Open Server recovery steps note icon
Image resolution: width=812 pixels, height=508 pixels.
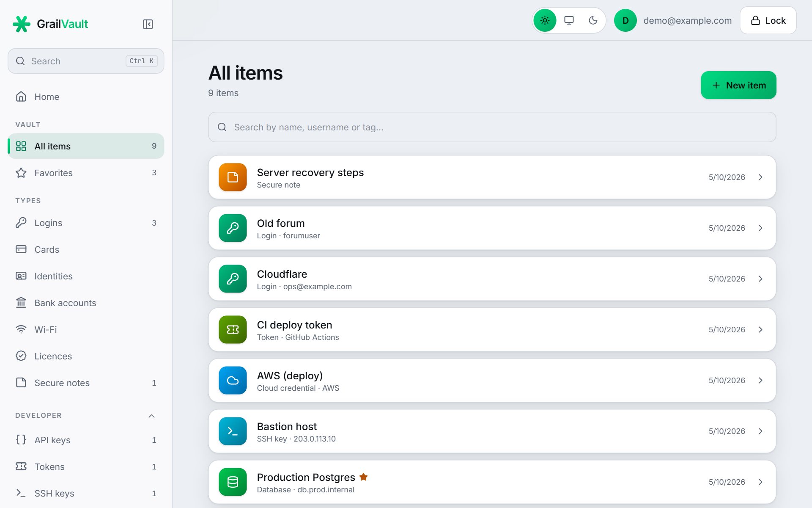(x=233, y=177)
